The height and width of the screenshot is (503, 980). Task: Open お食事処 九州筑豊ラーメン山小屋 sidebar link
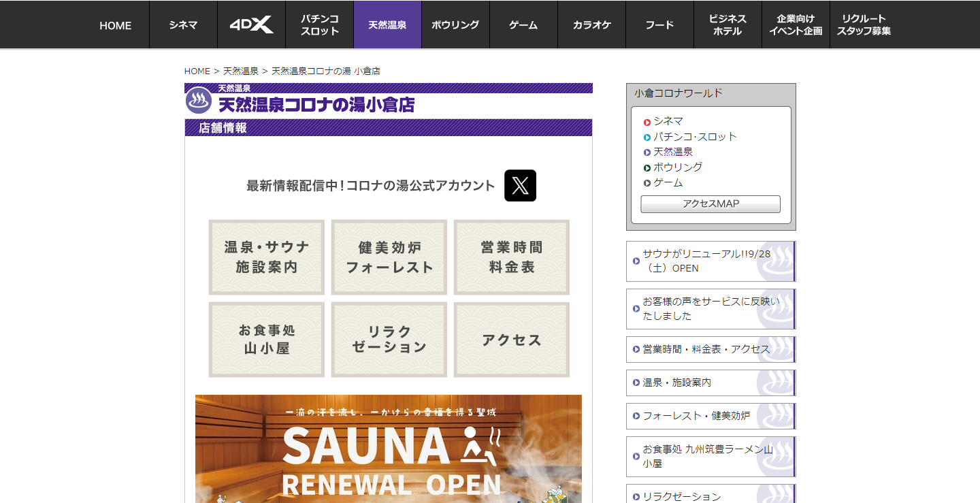tap(710, 457)
